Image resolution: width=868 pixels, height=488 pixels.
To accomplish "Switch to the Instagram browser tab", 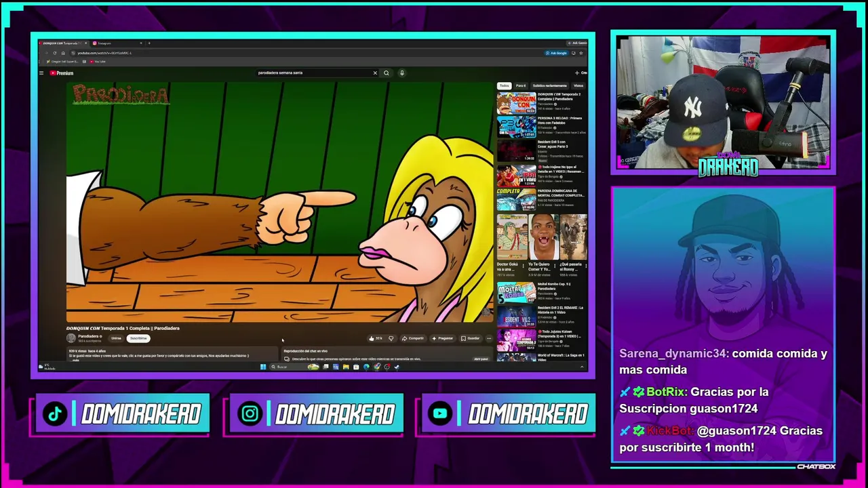I will (117, 43).
